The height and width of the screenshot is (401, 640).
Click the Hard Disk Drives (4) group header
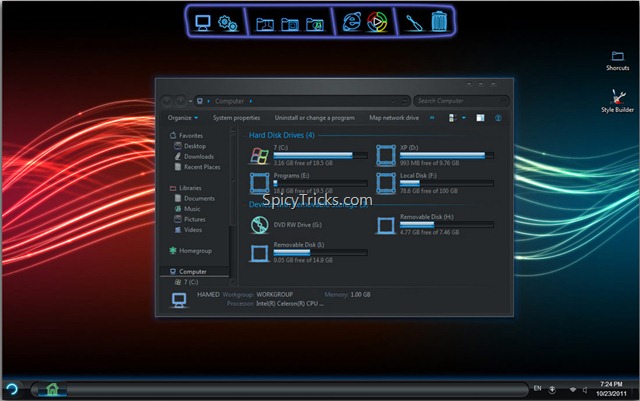point(282,135)
